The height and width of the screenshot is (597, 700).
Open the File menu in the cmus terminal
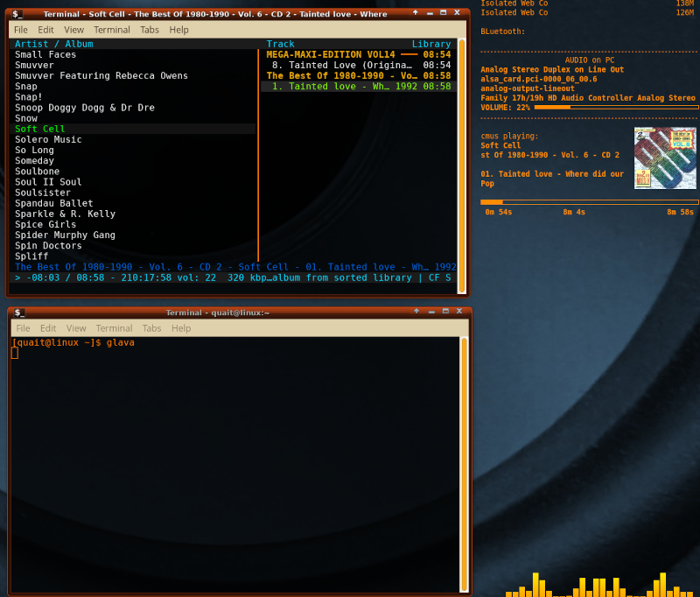(x=21, y=30)
